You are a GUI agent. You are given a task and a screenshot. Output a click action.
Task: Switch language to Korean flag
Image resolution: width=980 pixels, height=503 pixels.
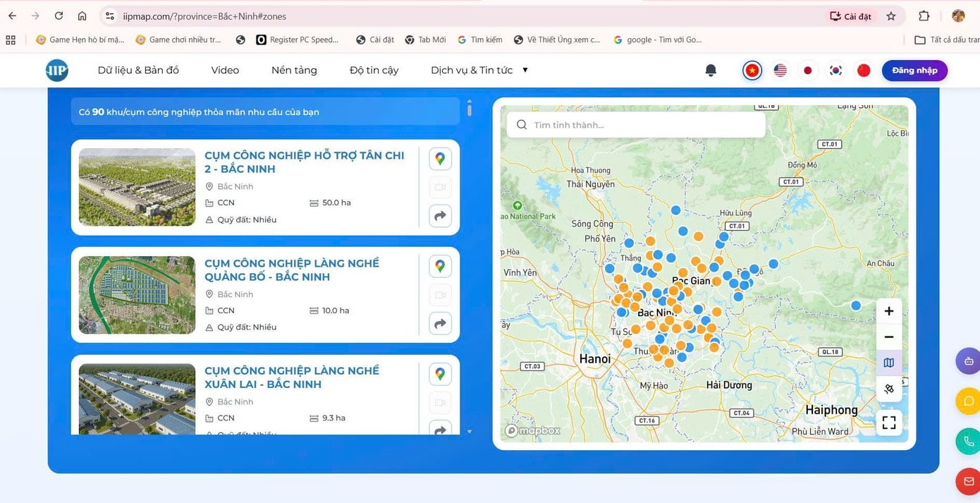pos(835,71)
